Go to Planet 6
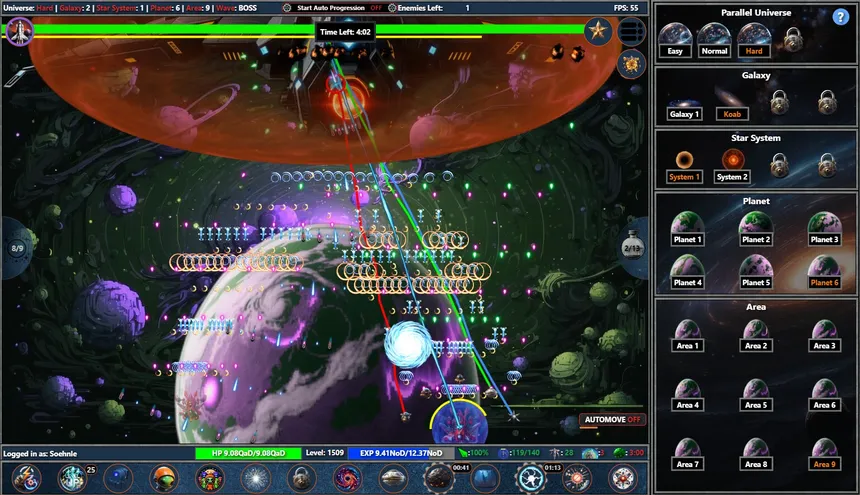 [824, 272]
